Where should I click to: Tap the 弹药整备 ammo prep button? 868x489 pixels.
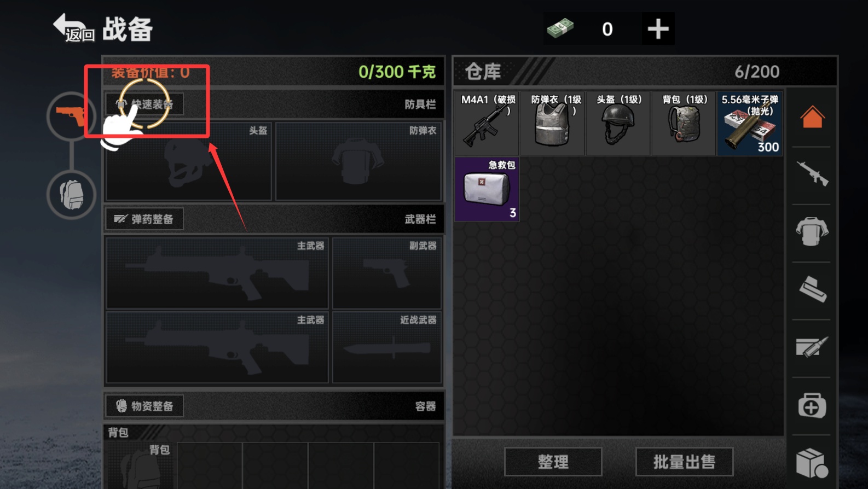[x=144, y=219]
